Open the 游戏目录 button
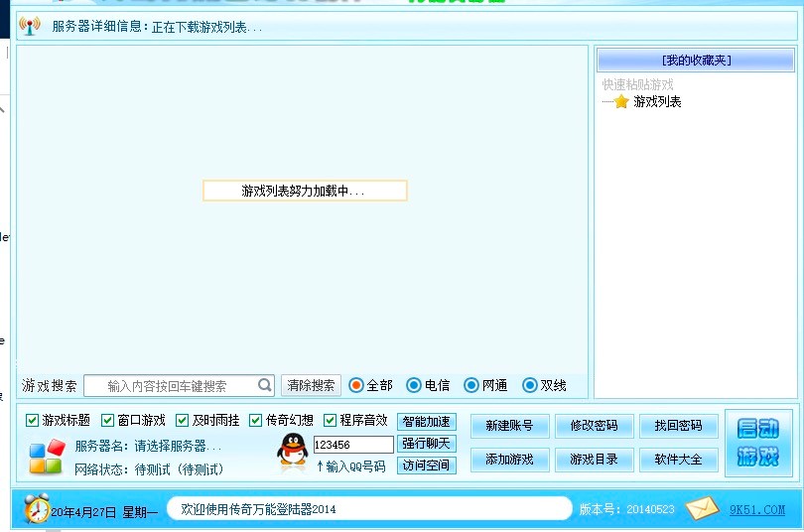This screenshot has width=804, height=532. (595, 460)
